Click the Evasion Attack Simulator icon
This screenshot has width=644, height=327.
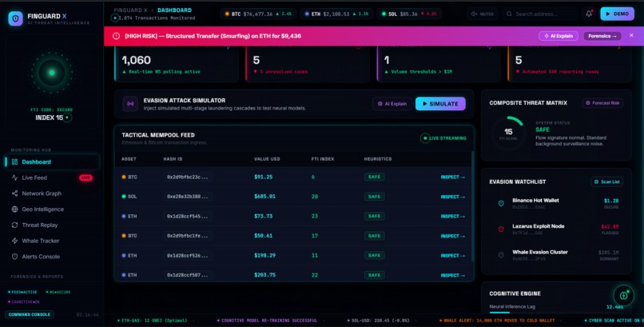[130, 104]
